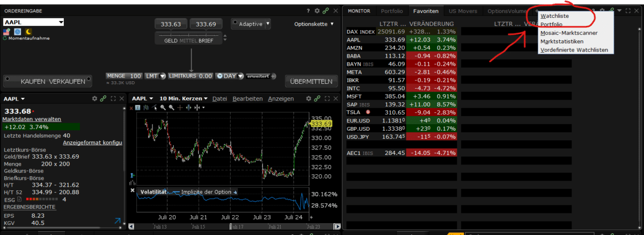
Task: Open the help question mark in Ordereingabe
Action: [308, 11]
